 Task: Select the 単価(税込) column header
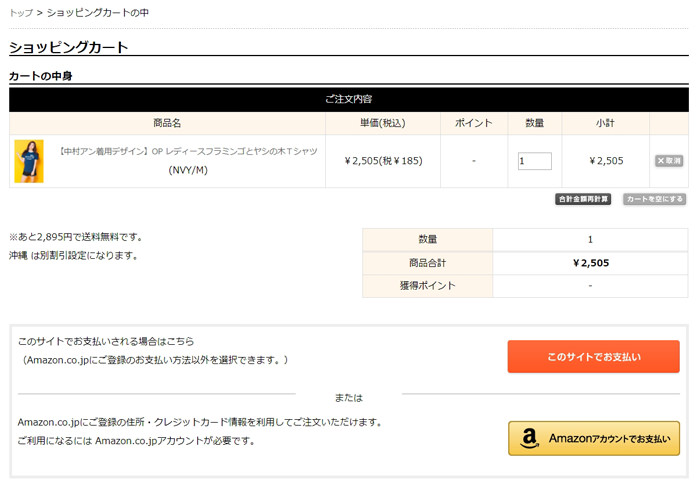pos(383,123)
